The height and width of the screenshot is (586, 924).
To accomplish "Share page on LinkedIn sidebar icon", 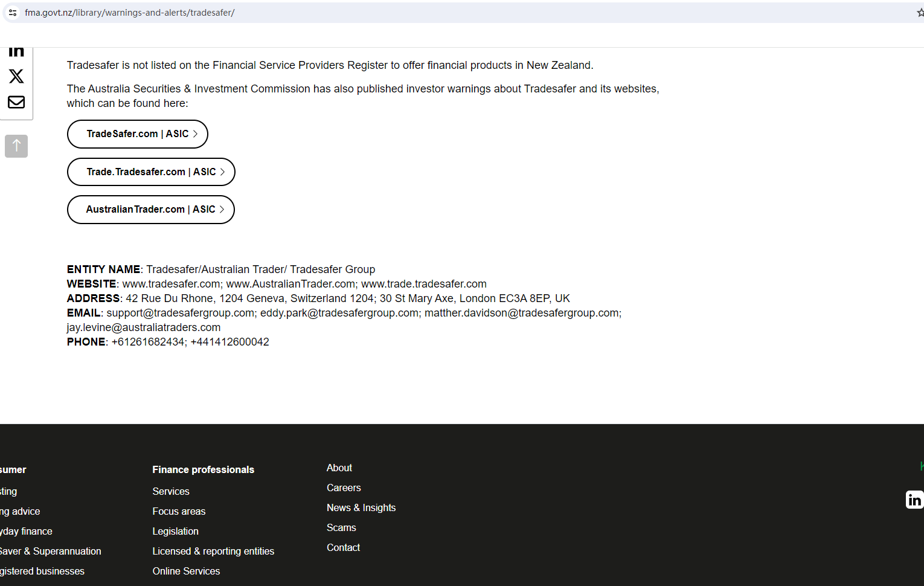I will pos(16,51).
